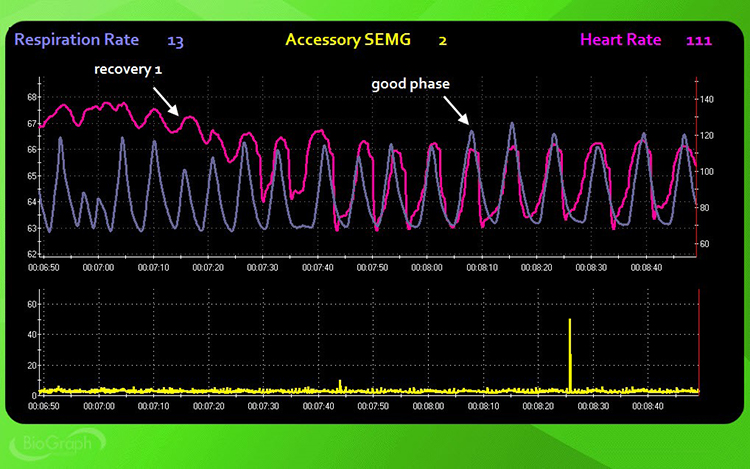The image size is (750, 469).
Task: Click the 60 mark on the SEMG graph axis
Action: [31, 303]
